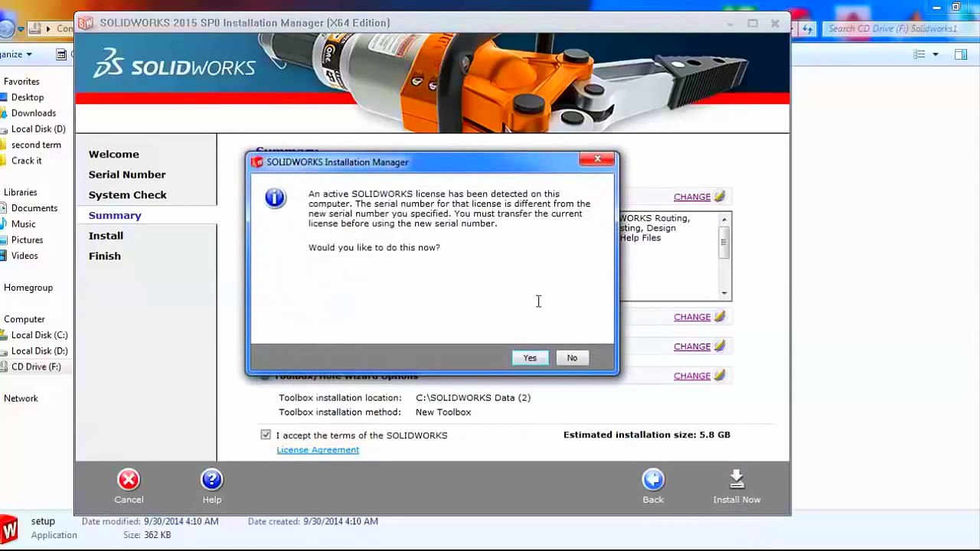Viewport: 980px width, 551px height.
Task: Select the Install step in the sidebar
Action: pos(106,236)
